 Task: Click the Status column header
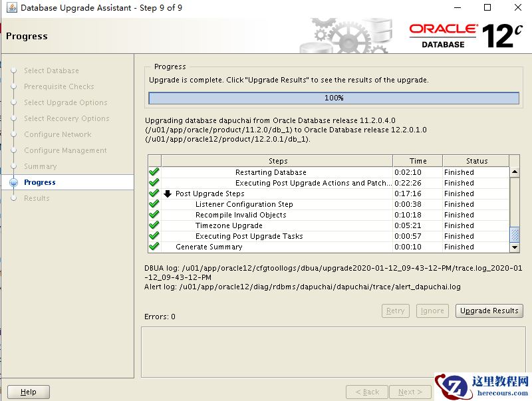[476, 161]
